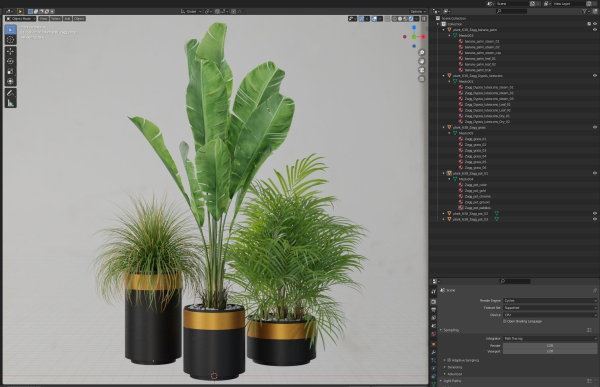Open the View menu in viewport header

tap(43, 18)
